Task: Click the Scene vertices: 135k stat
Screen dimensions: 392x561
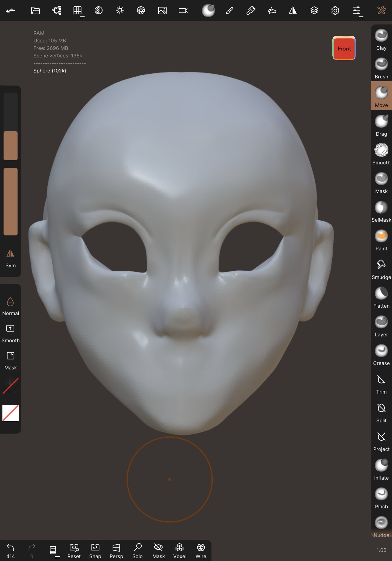Action: [58, 56]
